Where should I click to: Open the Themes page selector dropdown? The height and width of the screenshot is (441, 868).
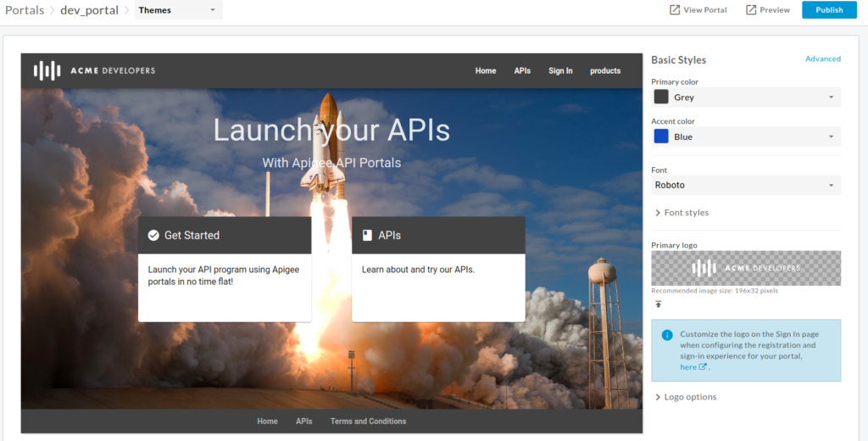[178, 10]
